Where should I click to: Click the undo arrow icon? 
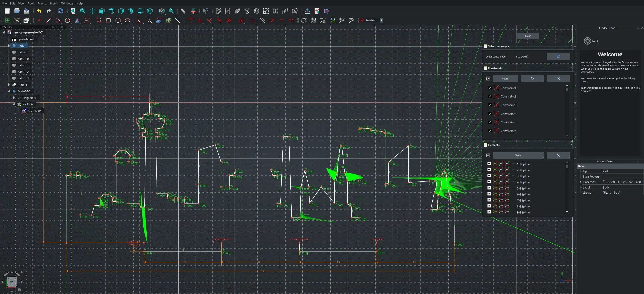(39, 11)
